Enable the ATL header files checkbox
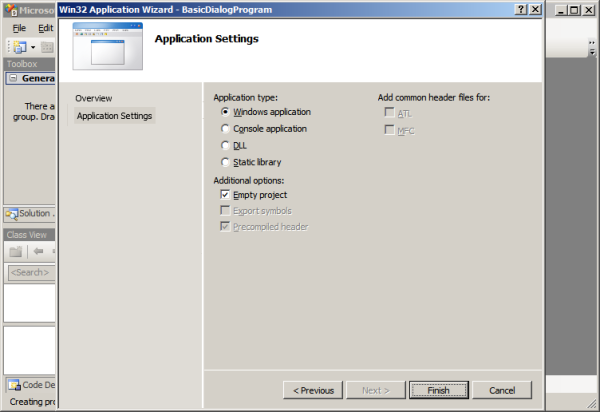 click(390, 112)
